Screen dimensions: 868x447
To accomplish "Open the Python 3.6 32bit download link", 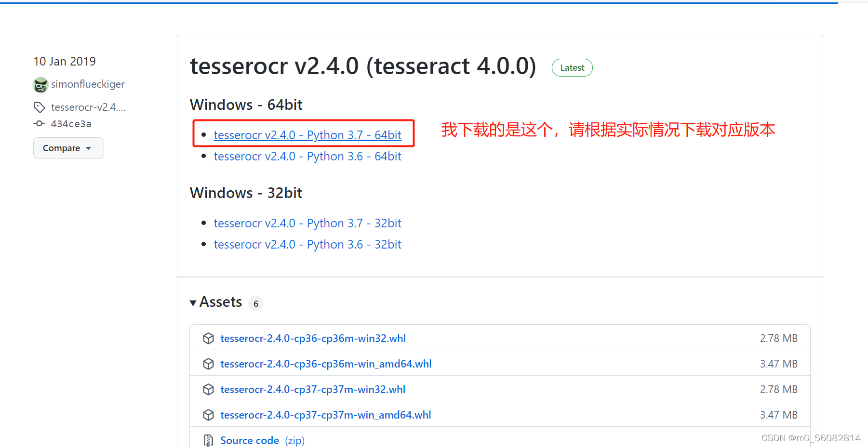I will click(x=307, y=245).
